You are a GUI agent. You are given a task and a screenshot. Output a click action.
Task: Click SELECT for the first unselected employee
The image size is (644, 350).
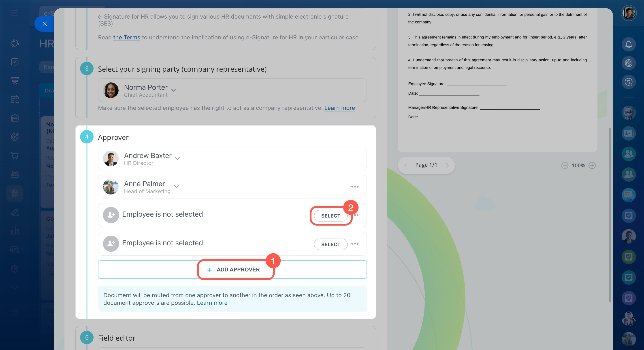(331, 216)
